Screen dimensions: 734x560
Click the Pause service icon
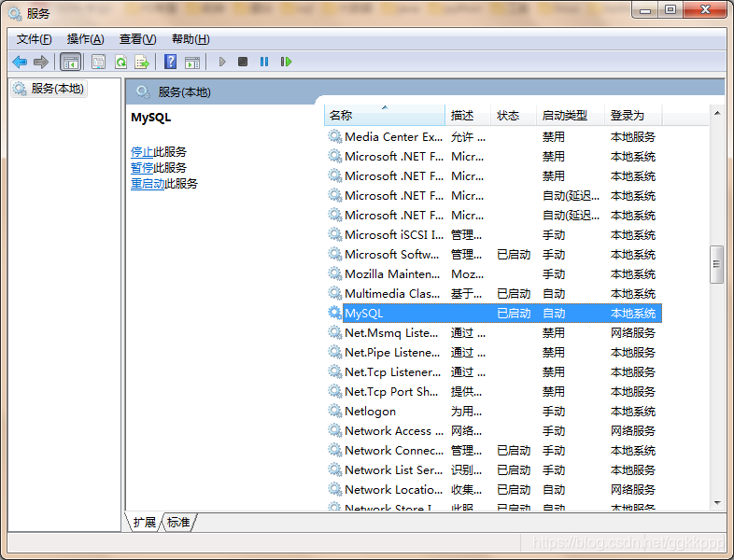[x=264, y=62]
